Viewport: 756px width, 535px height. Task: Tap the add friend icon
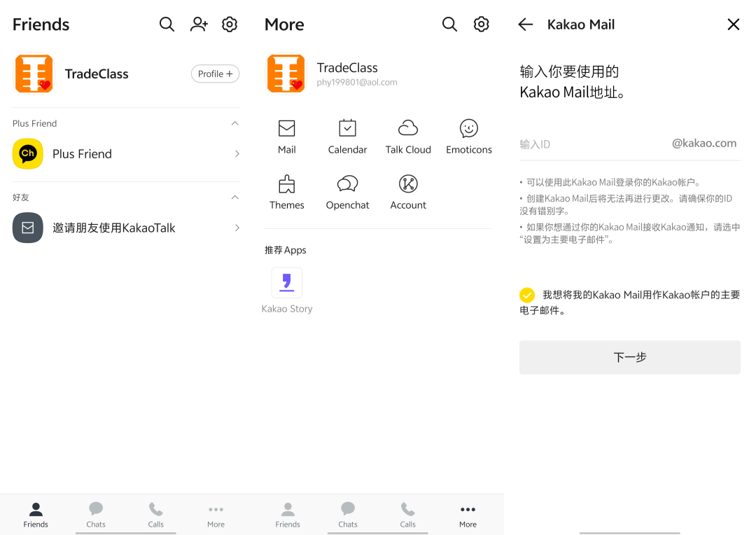tap(199, 24)
